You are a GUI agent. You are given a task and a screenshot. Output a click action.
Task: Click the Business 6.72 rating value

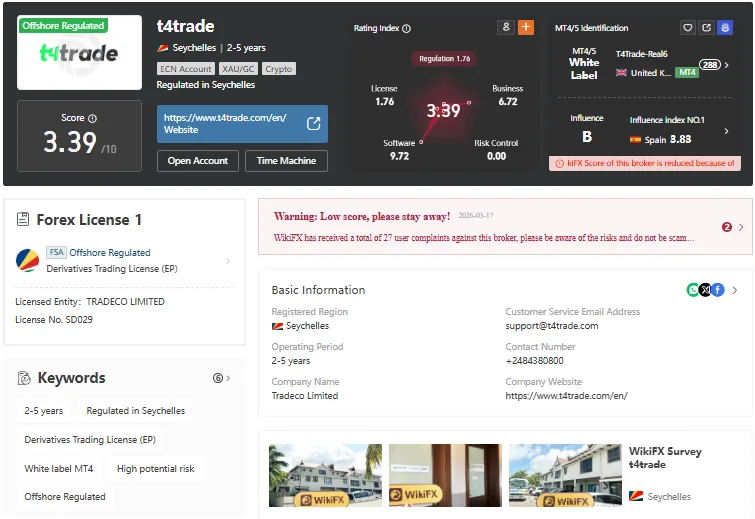point(508,102)
